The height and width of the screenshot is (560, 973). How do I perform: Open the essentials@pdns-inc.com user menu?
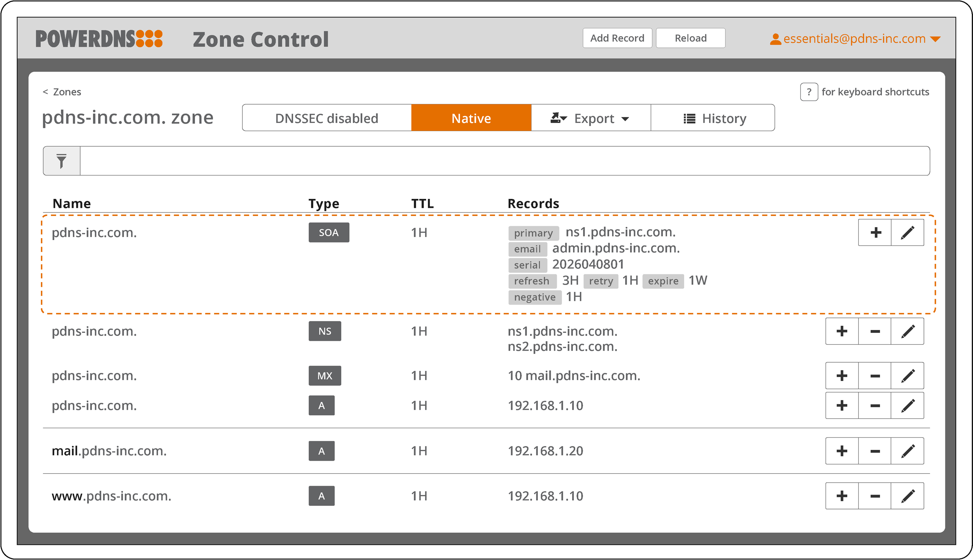click(855, 39)
